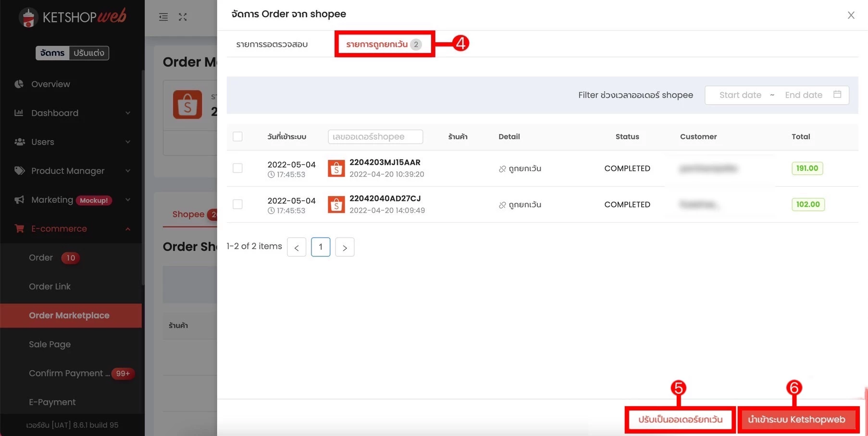
Task: Check the box for order 2204203MJ15AAR
Action: (x=237, y=168)
